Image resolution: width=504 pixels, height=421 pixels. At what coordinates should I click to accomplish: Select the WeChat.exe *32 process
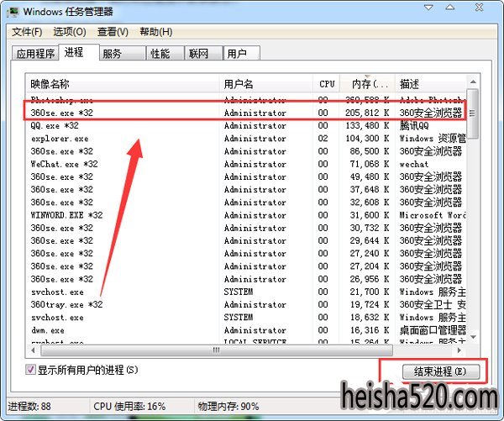click(x=246, y=164)
